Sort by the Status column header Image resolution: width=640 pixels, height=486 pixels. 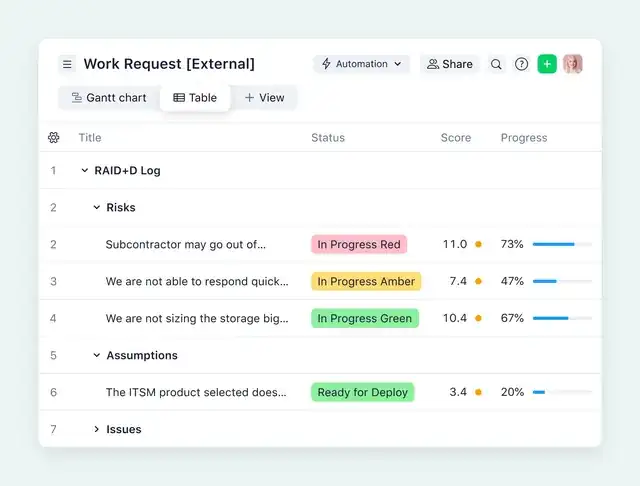[328, 138]
